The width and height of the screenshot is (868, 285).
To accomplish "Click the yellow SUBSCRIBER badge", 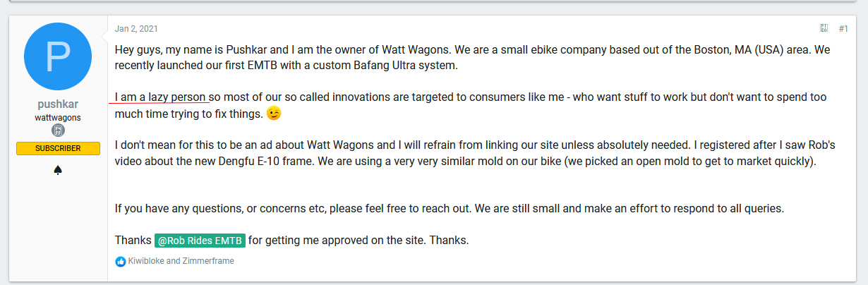I will (x=58, y=148).
